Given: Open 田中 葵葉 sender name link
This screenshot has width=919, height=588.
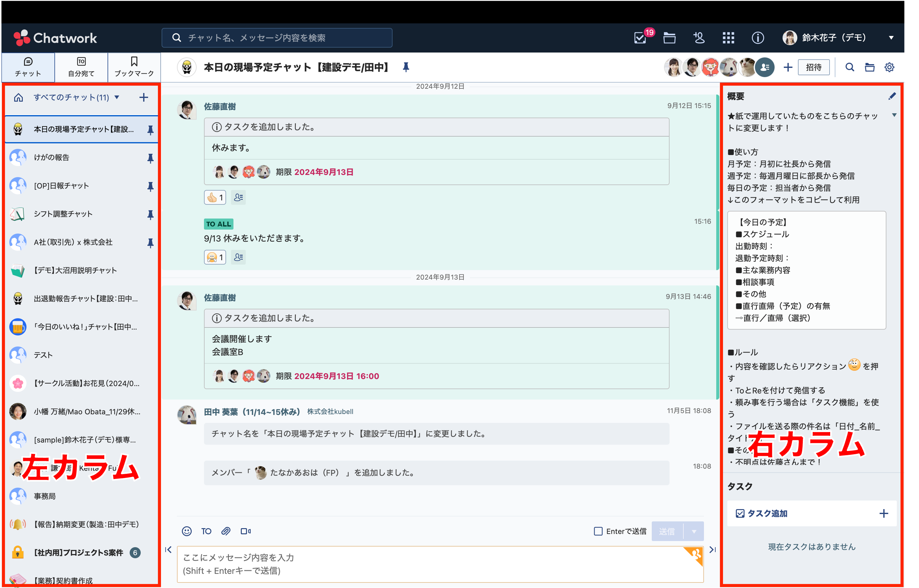Looking at the screenshot, I should 252,412.
